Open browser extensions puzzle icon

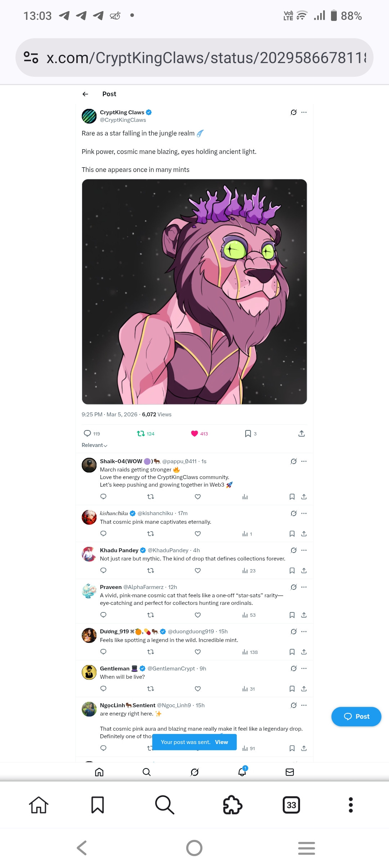point(233,805)
